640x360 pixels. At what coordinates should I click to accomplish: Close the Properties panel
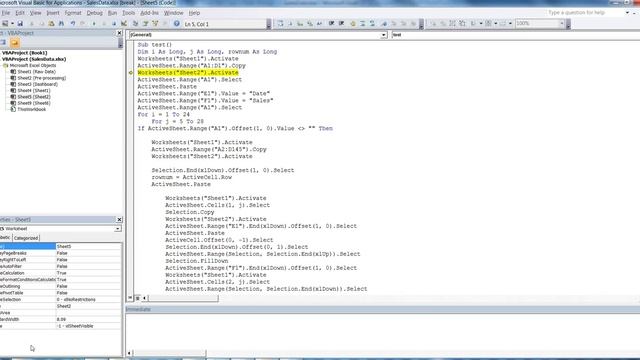click(x=119, y=220)
